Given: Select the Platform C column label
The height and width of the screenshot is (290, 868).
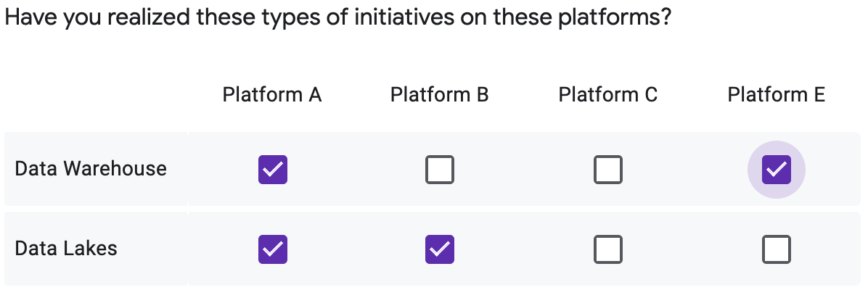Looking at the screenshot, I should pyautogui.click(x=608, y=95).
